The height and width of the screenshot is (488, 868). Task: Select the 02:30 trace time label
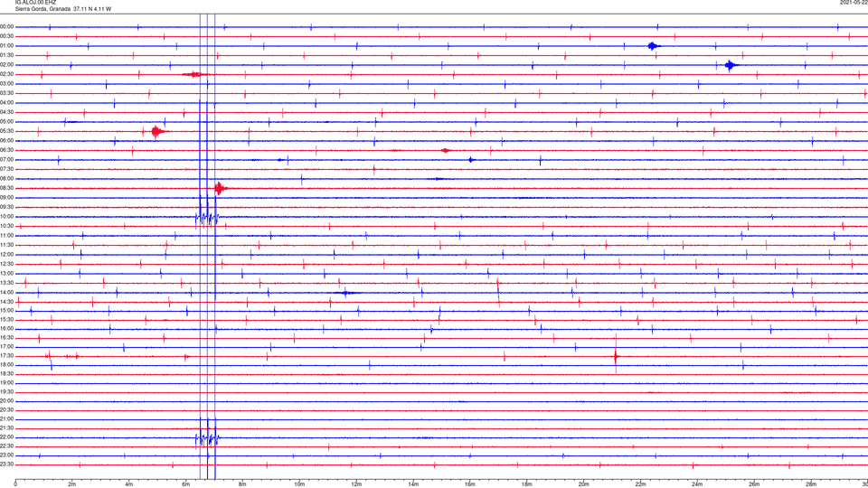point(7,74)
